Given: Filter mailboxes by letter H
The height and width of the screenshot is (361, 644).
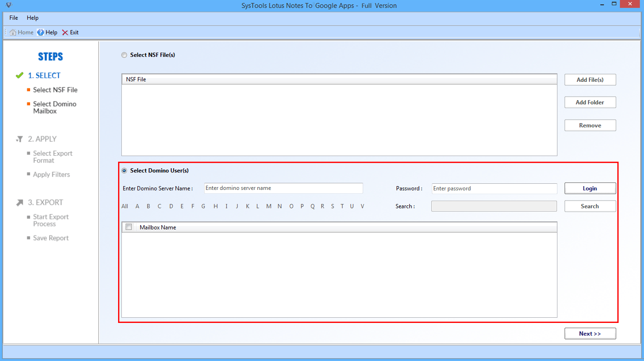Looking at the screenshot, I should [215, 206].
